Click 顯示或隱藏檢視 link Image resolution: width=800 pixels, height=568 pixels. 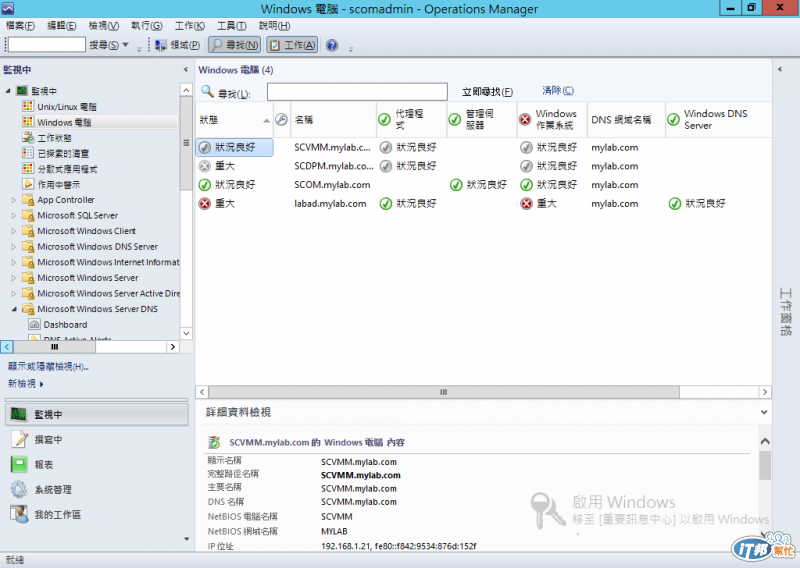coord(48,366)
